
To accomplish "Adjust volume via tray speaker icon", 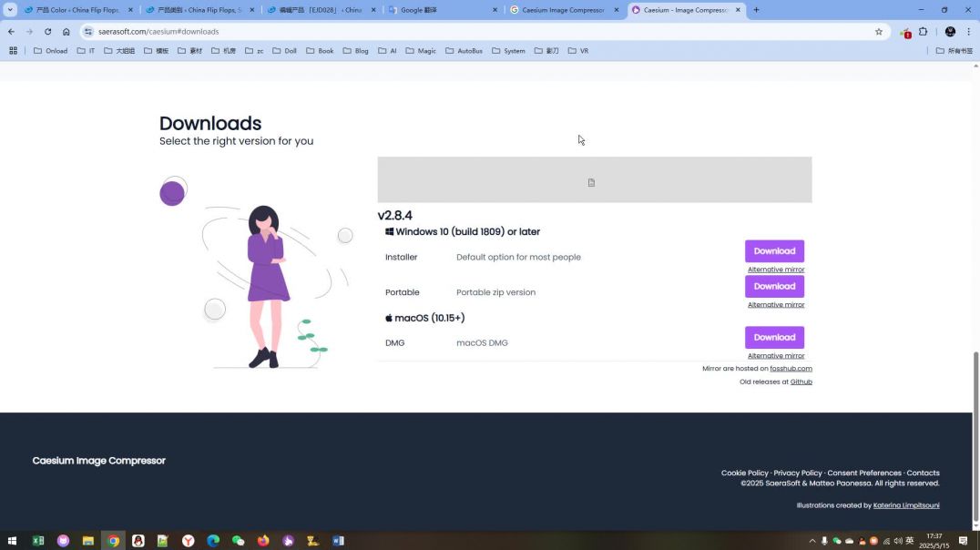I will click(898, 541).
